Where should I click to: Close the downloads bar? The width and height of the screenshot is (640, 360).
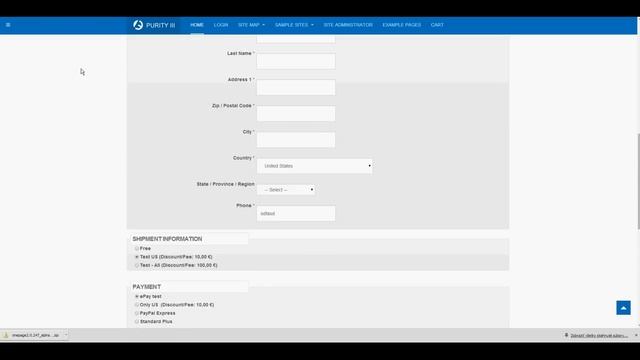pos(636,335)
